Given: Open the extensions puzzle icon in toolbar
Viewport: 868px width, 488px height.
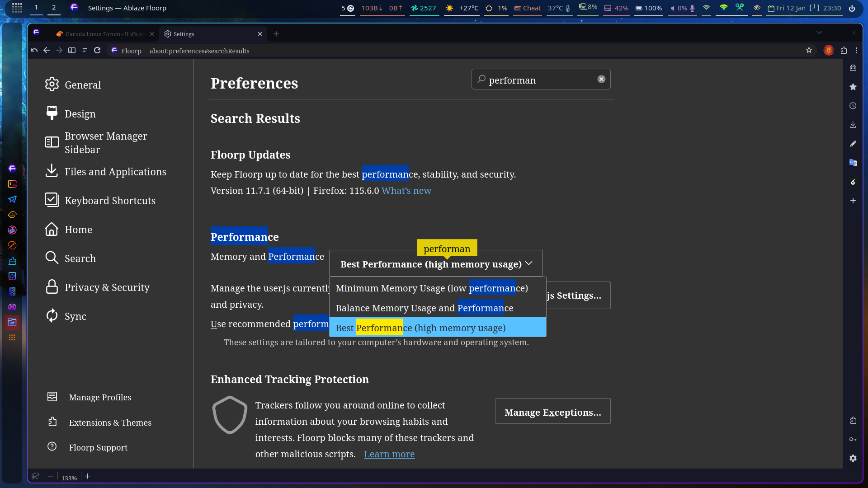Looking at the screenshot, I should click(x=844, y=51).
